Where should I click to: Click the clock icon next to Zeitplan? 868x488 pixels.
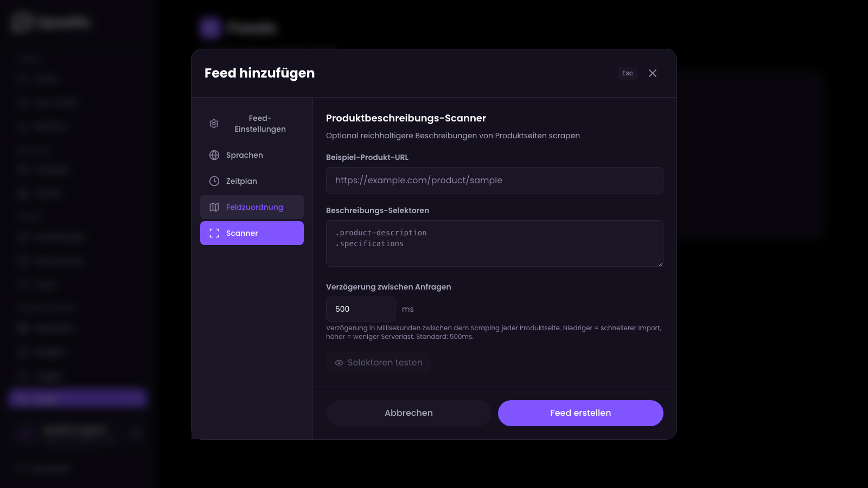214,181
